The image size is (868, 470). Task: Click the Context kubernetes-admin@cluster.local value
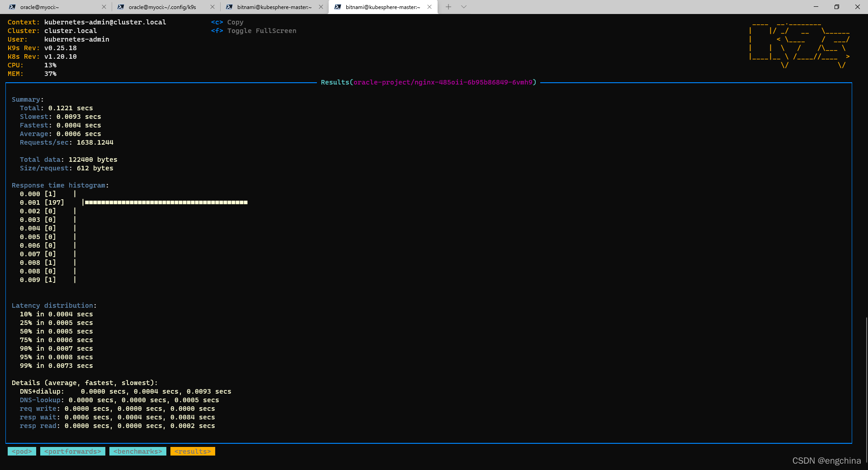click(x=105, y=22)
